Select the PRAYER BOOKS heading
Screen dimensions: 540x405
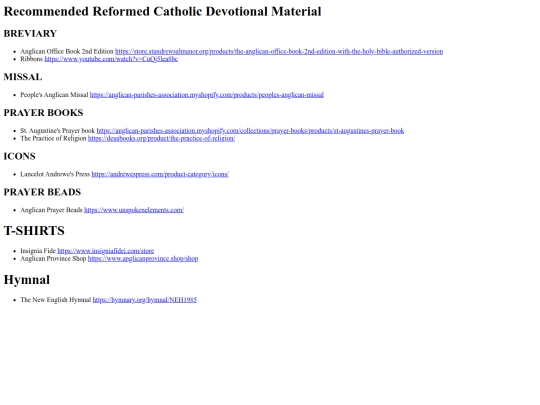(x=43, y=113)
